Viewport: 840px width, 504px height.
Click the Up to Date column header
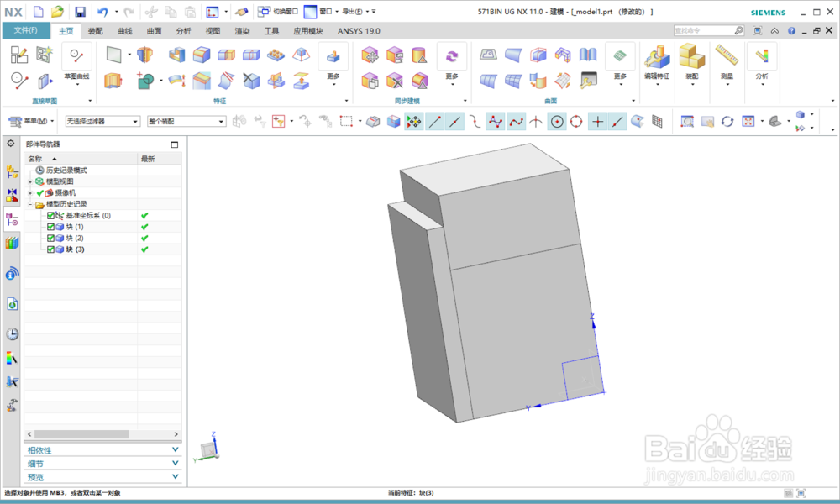(159, 159)
